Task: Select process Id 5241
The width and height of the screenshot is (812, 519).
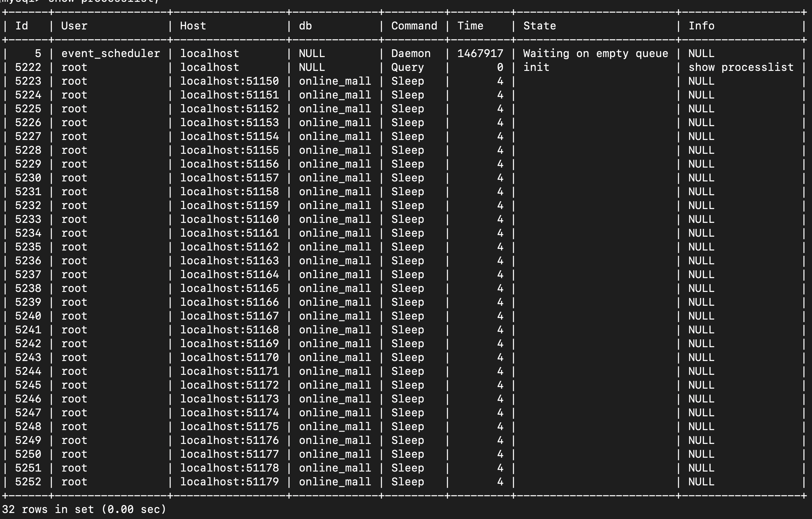Action: pos(28,330)
